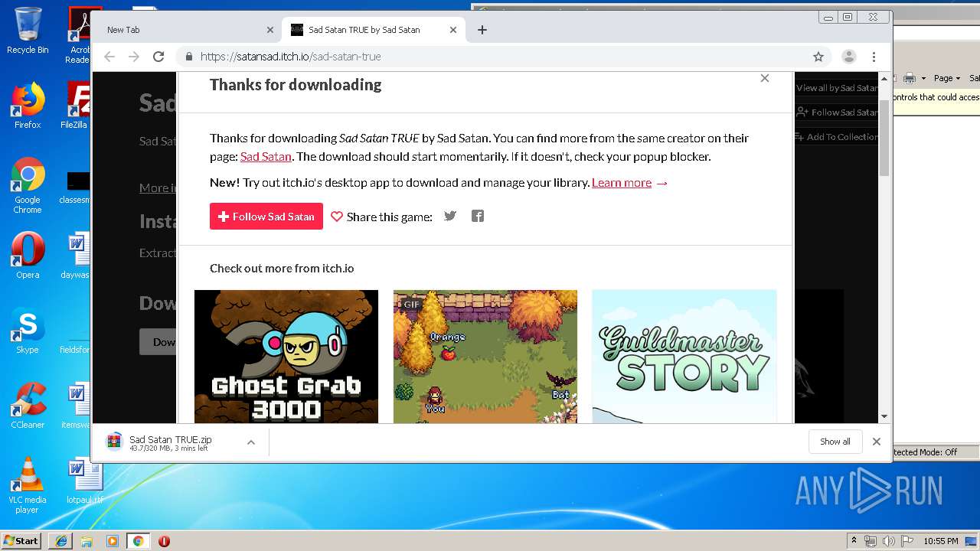This screenshot has width=980, height=551.
Task: Open the Sad Satan creator page link
Action: [x=266, y=156]
